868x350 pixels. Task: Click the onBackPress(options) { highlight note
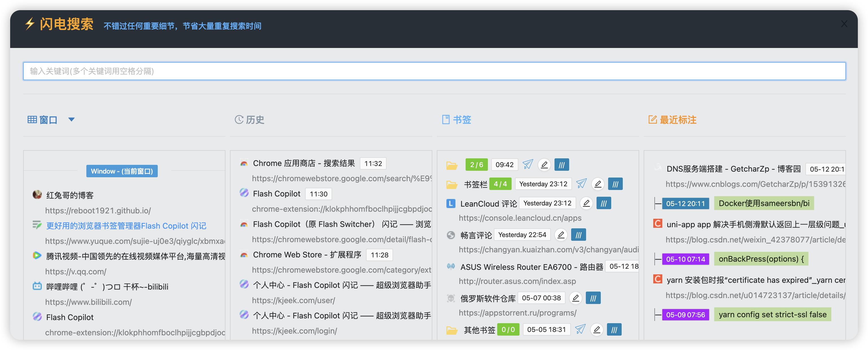point(761,259)
